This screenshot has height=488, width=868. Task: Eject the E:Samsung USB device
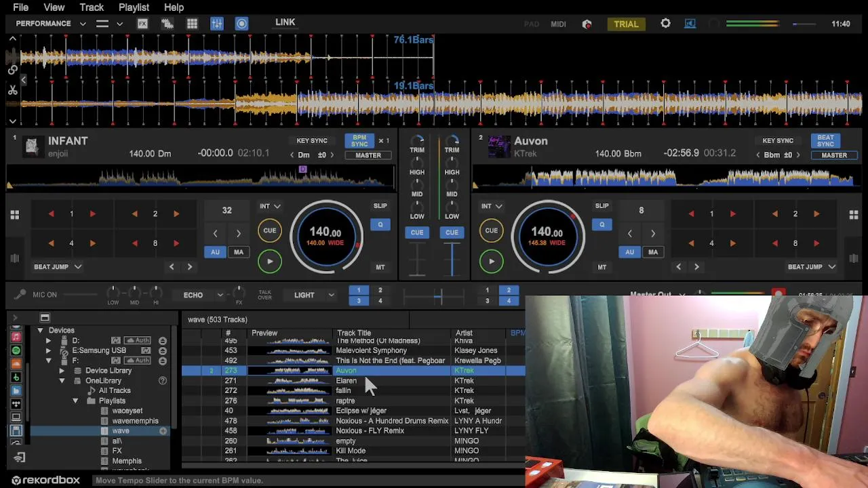click(163, 351)
